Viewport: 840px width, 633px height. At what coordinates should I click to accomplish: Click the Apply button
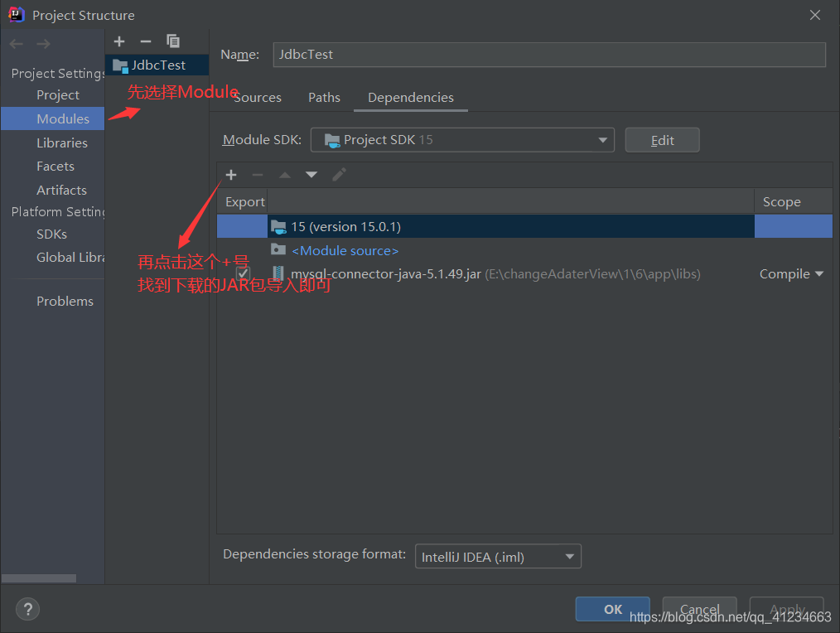(x=786, y=609)
